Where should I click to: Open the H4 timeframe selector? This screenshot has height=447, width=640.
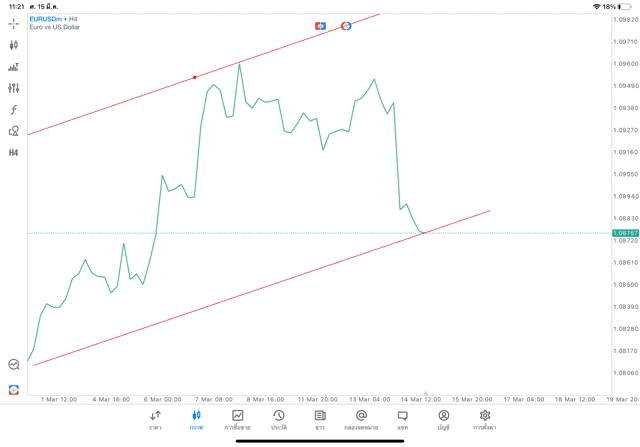(13, 153)
